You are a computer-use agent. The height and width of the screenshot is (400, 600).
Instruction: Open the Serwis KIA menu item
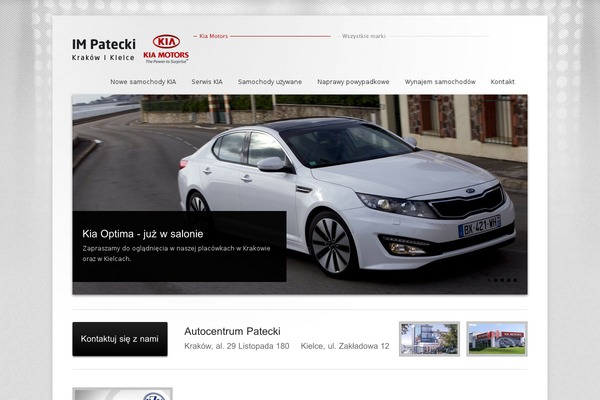click(x=207, y=81)
